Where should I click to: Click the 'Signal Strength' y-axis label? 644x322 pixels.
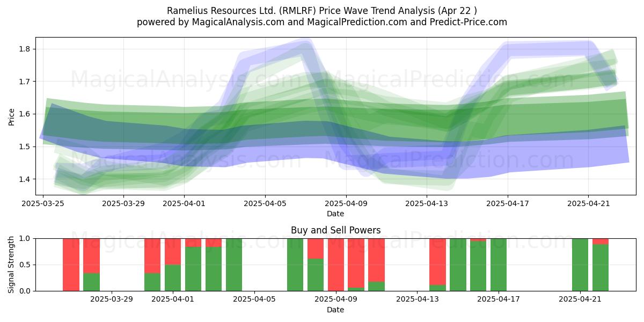pos(11,265)
